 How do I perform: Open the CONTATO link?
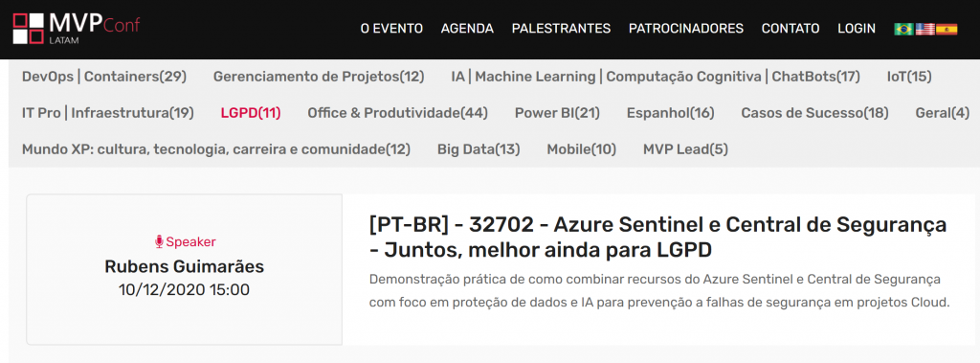pyautogui.click(x=790, y=29)
